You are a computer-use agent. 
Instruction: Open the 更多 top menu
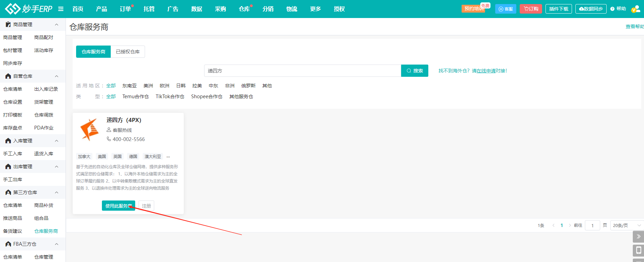pos(316,9)
